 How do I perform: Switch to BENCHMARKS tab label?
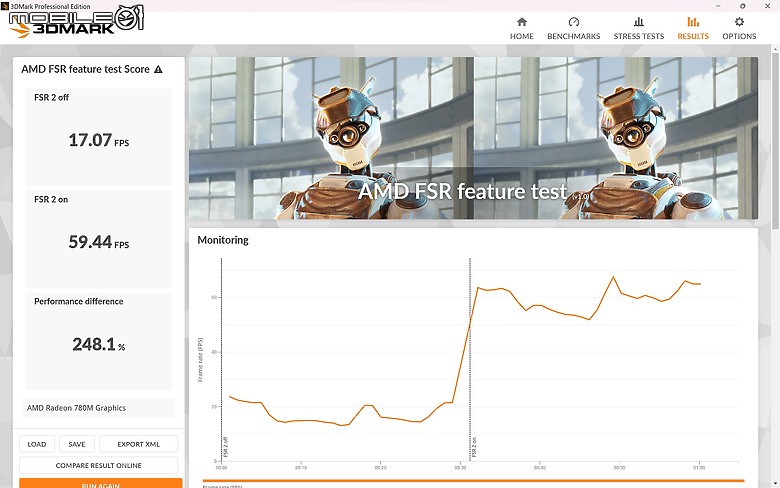pyautogui.click(x=574, y=36)
